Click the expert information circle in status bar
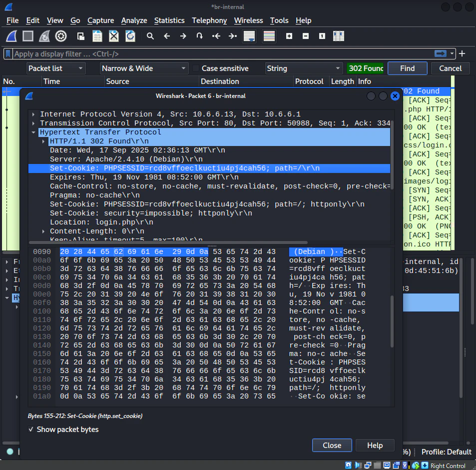This screenshot has height=470, width=476. 9,451
